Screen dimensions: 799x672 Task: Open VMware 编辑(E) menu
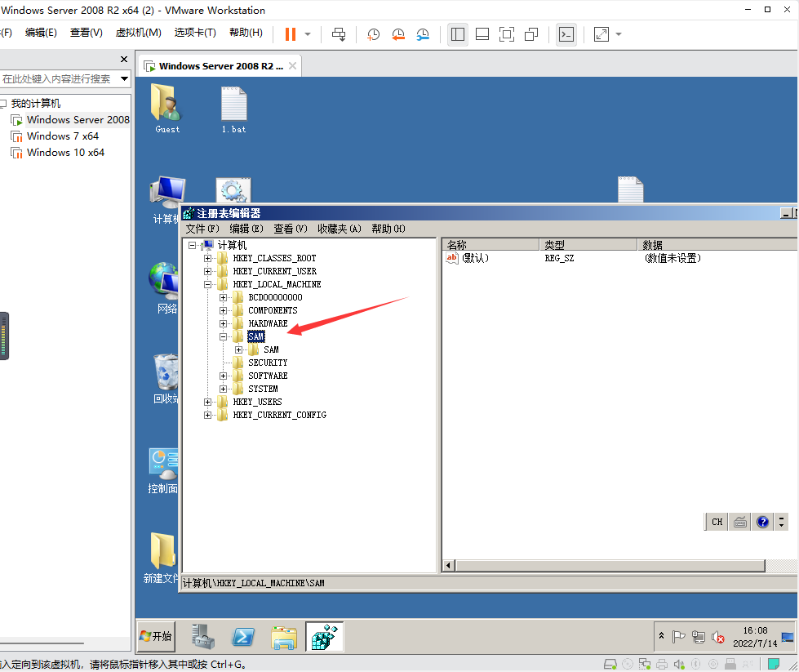pos(41,33)
